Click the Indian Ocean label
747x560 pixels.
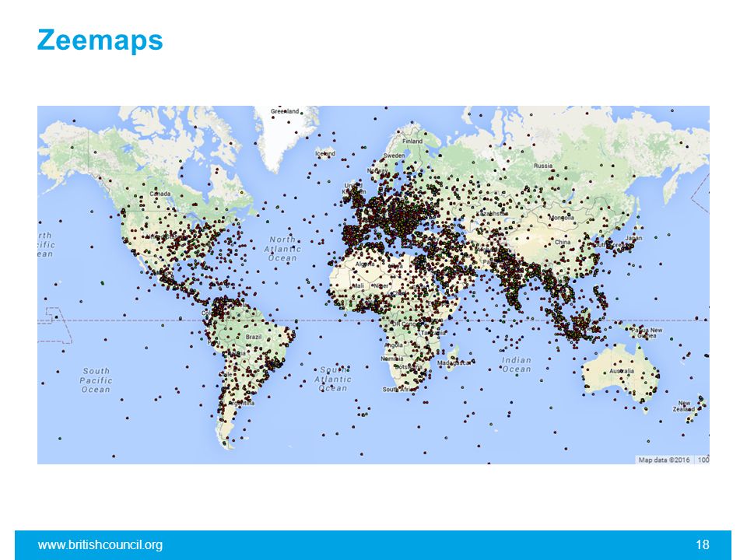[x=517, y=365]
